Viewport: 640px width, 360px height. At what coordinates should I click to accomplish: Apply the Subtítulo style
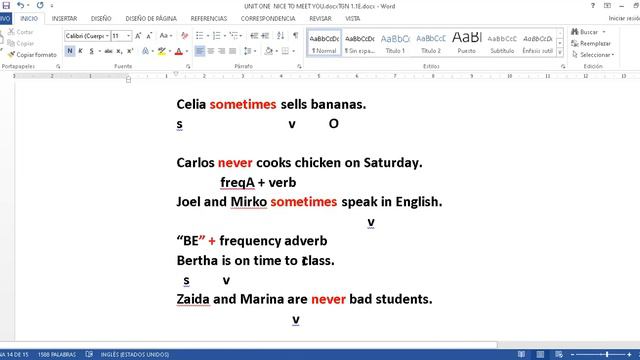[x=502, y=42]
